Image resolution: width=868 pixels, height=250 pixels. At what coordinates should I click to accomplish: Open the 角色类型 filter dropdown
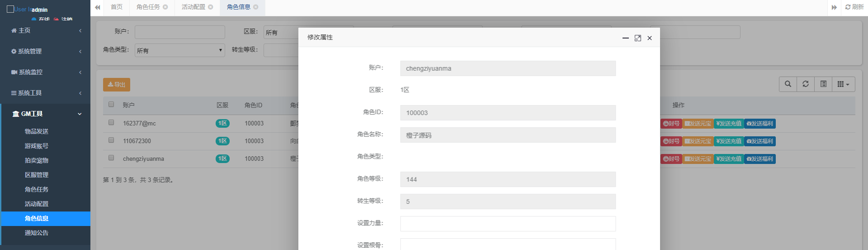pyautogui.click(x=179, y=50)
